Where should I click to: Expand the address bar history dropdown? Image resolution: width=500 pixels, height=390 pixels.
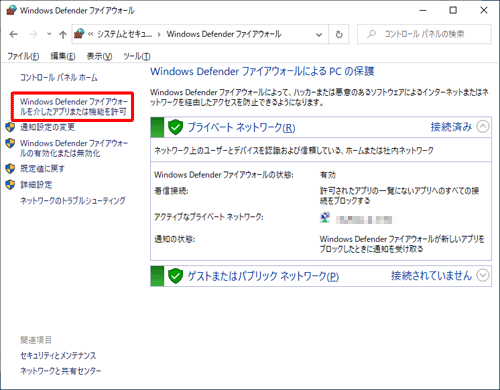[319, 34]
